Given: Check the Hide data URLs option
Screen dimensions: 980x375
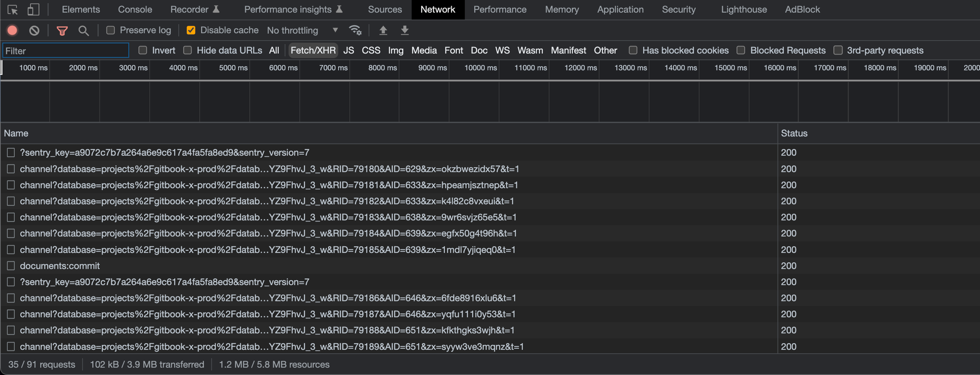Looking at the screenshot, I should tap(188, 50).
